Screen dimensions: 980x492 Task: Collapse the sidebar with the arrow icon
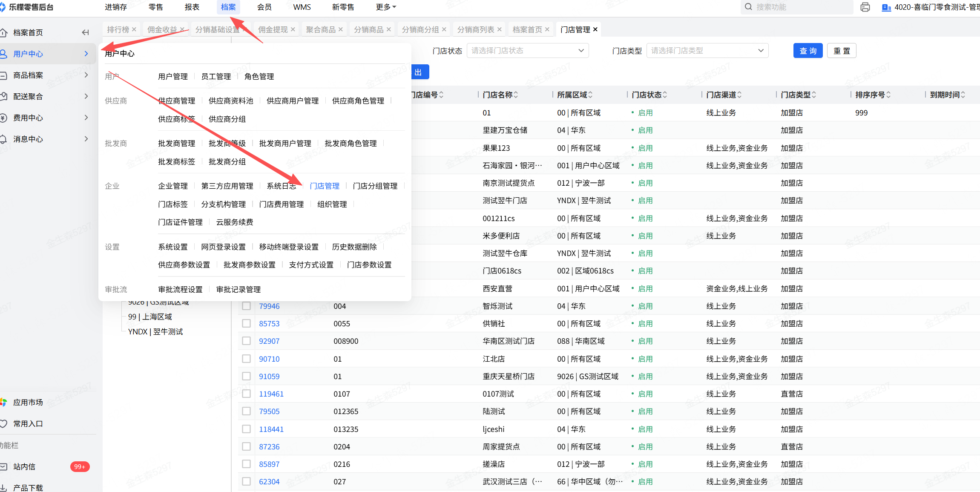85,32
